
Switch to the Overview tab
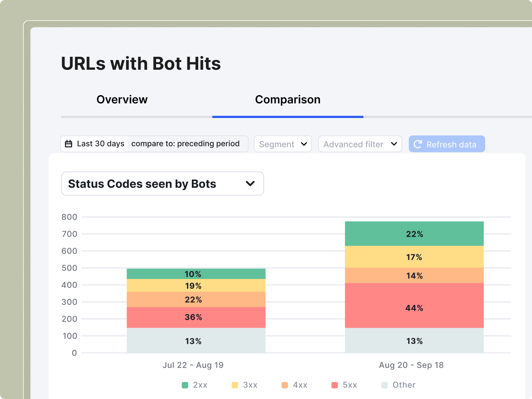coord(122,99)
